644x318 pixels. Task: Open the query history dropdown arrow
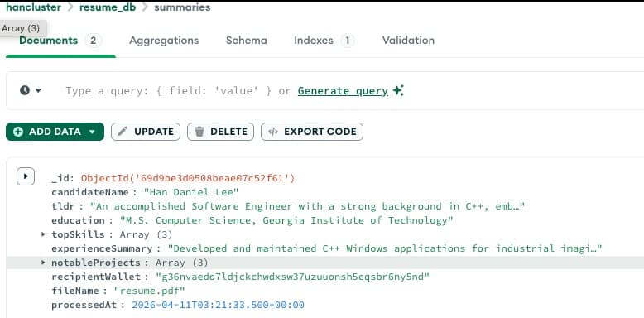[38, 90]
